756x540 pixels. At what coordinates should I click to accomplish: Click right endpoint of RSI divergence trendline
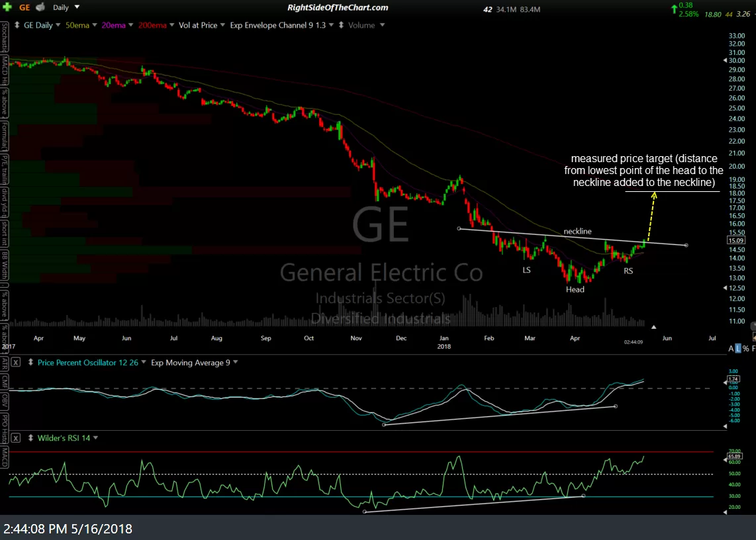[x=583, y=496]
